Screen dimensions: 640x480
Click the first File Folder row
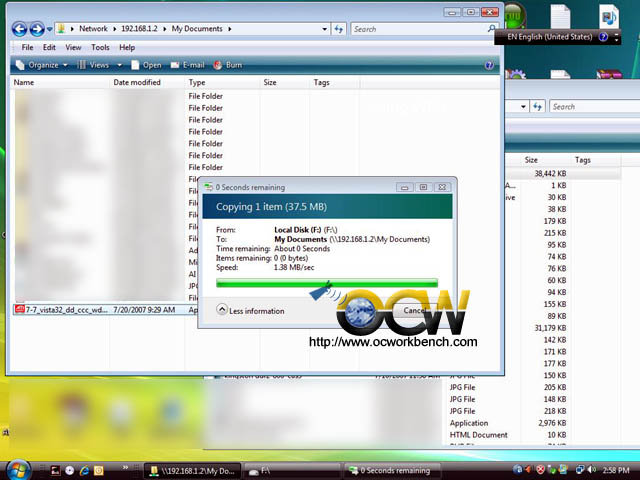(x=205, y=96)
